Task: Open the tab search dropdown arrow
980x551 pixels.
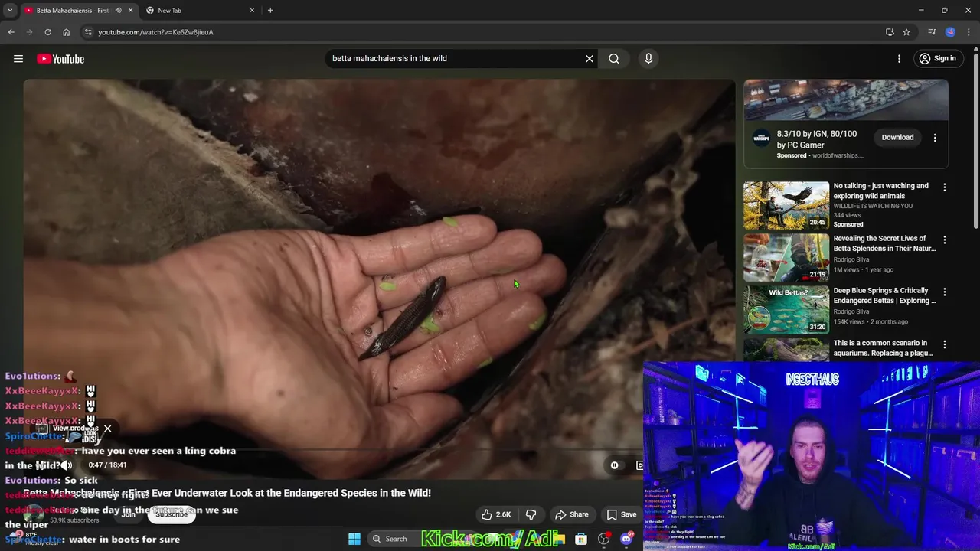Action: 10,10
